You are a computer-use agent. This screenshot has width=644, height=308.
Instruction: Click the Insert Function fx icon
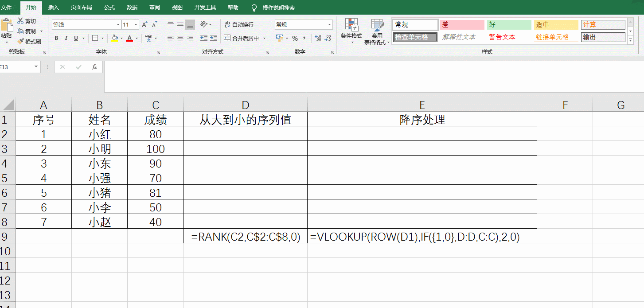[x=94, y=67]
